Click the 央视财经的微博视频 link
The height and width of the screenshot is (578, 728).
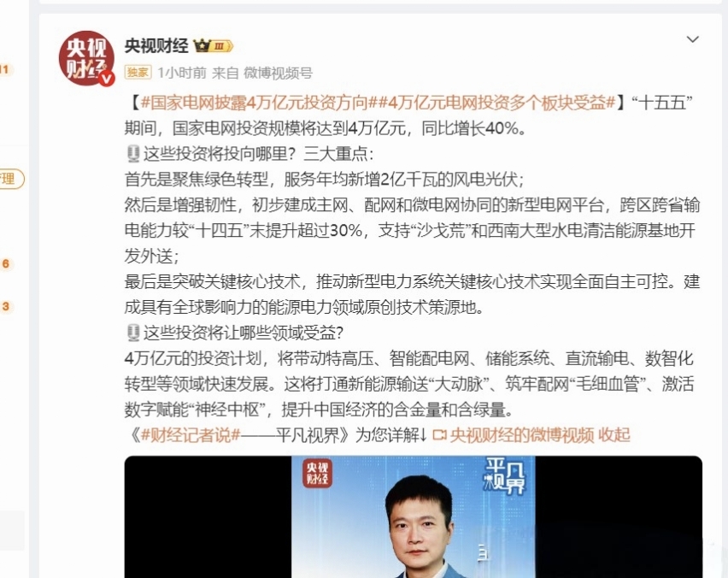click(x=522, y=435)
